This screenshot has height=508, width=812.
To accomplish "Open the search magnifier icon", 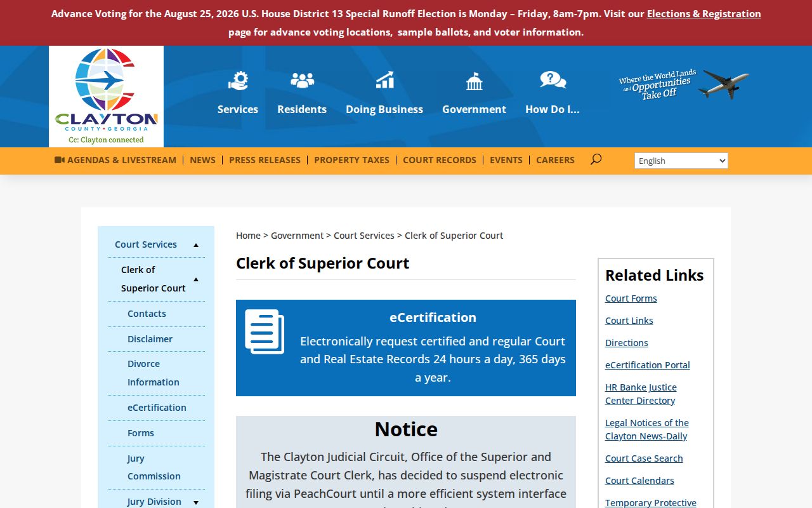I will tap(596, 159).
